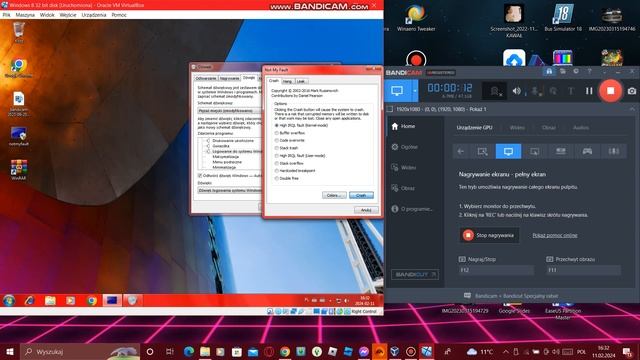The height and width of the screenshot is (360, 640).
Task: Click Bandicam back arrow in mode bar
Action: tap(461, 151)
